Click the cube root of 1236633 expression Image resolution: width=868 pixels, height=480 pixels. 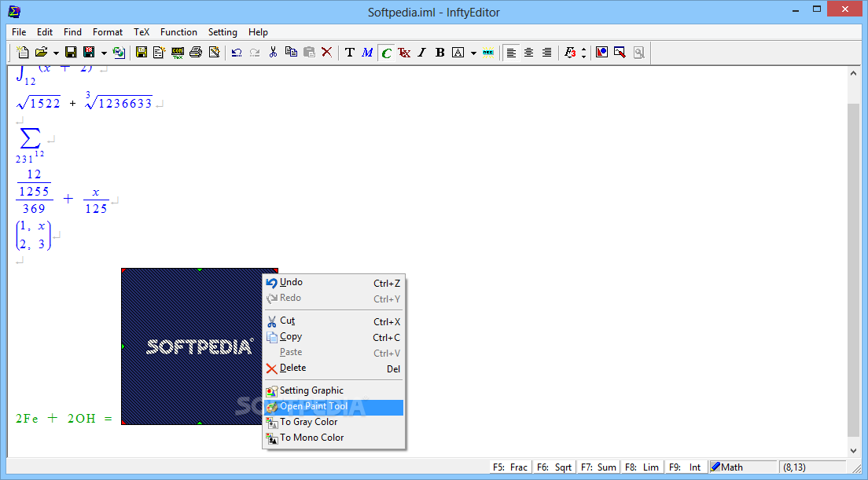click(x=119, y=101)
